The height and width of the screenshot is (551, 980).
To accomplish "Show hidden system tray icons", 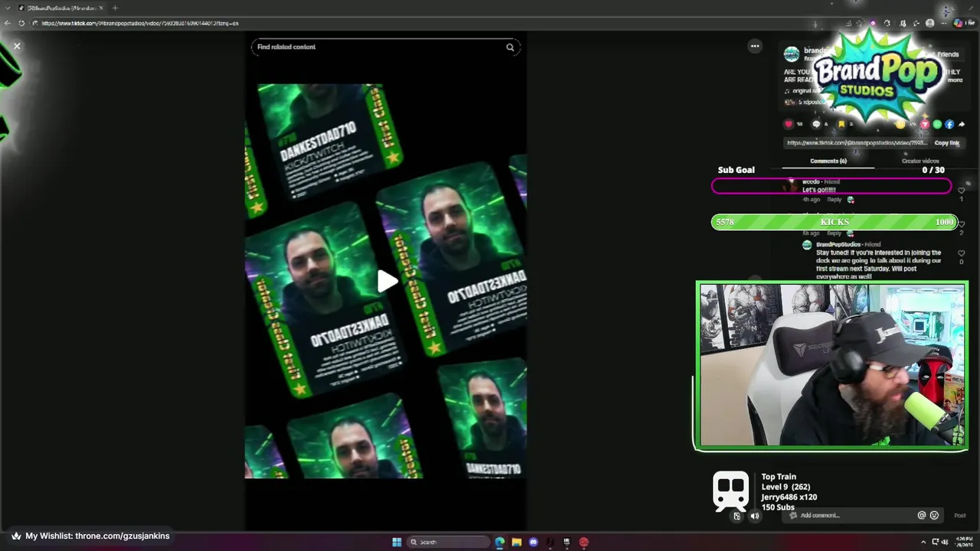I will [923, 542].
